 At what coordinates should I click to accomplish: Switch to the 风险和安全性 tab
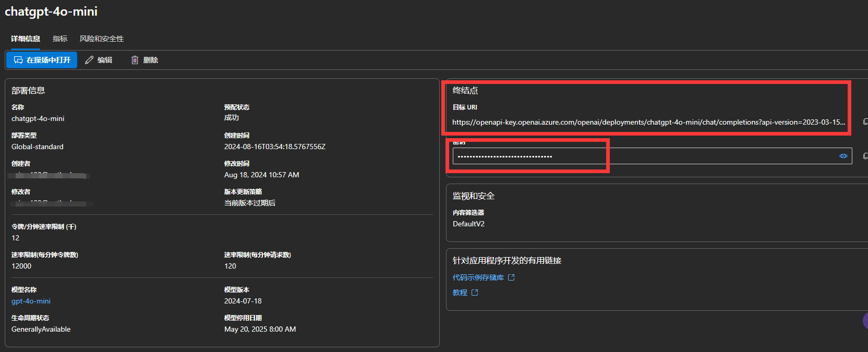point(102,39)
